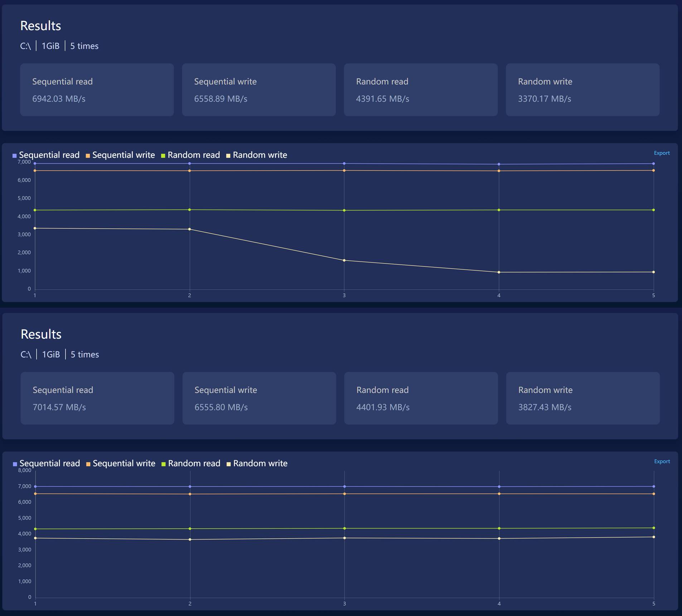682x616 pixels.
Task: Hide Random write in bottom chart legend
Action: [x=257, y=463]
